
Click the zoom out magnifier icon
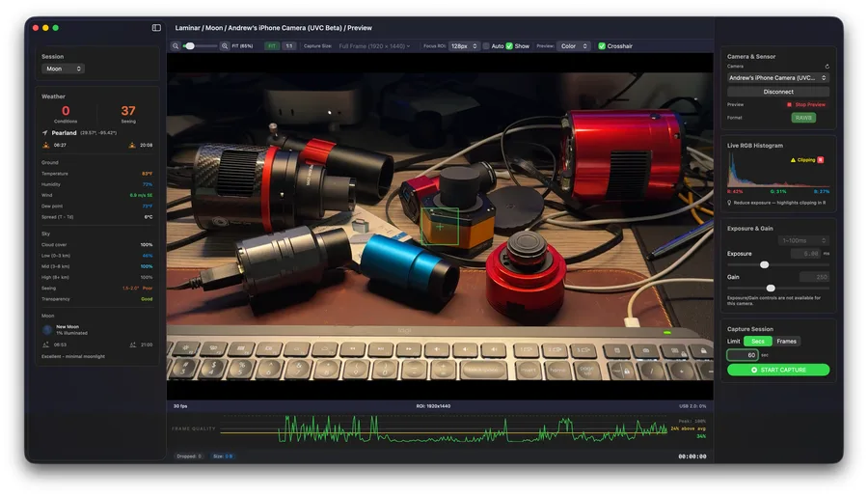pos(176,46)
